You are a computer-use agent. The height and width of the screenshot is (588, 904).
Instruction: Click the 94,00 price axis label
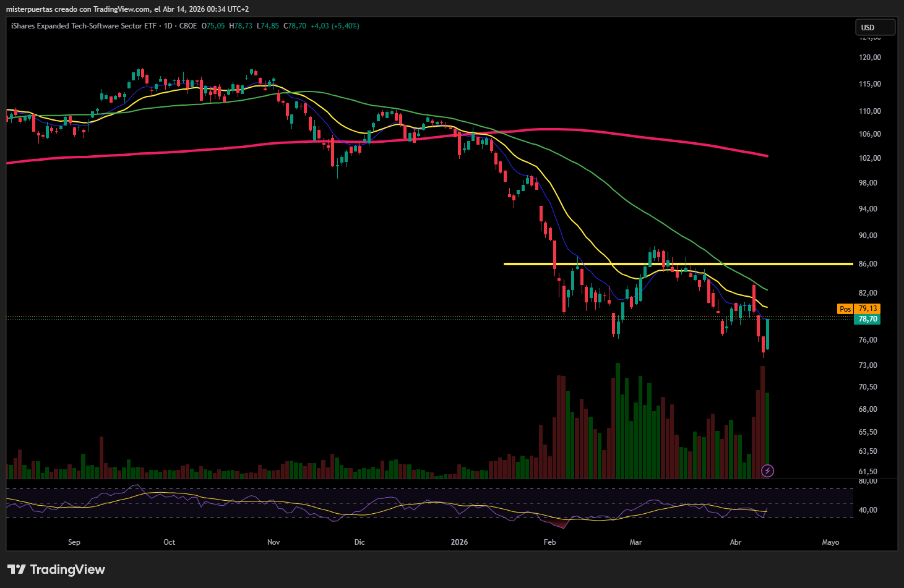(x=868, y=209)
